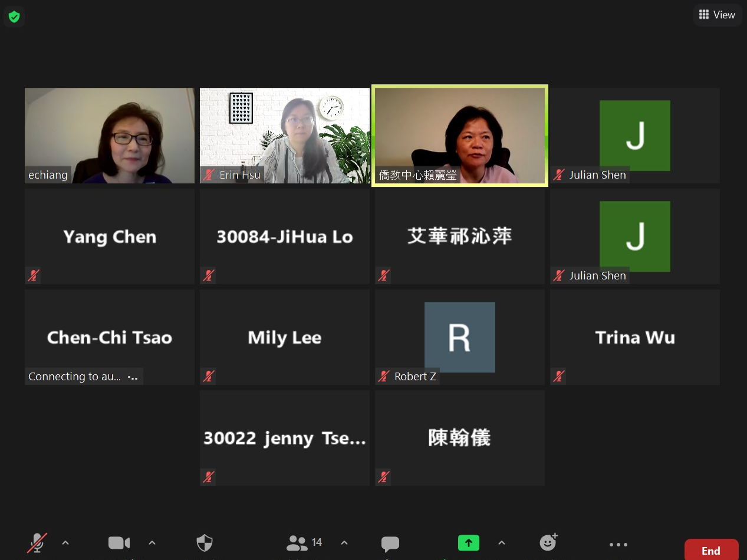This screenshot has height=560, width=747.
Task: Expand audio options arrow beside microphone
Action: [65, 543]
